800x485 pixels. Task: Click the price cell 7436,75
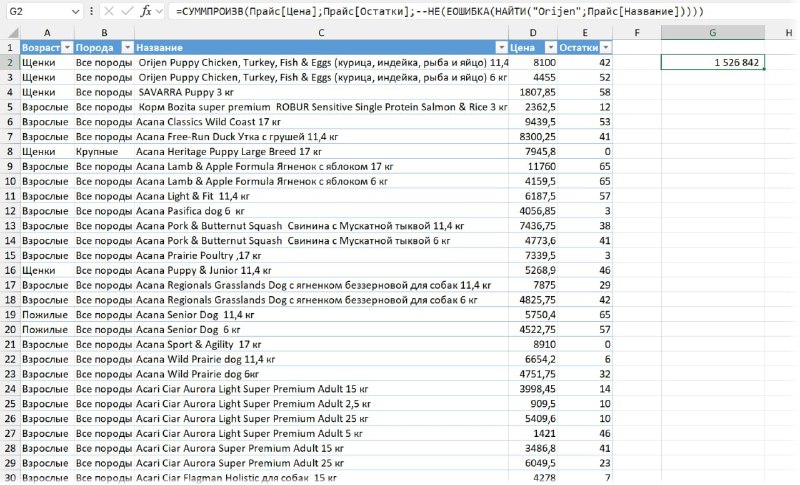pos(533,225)
